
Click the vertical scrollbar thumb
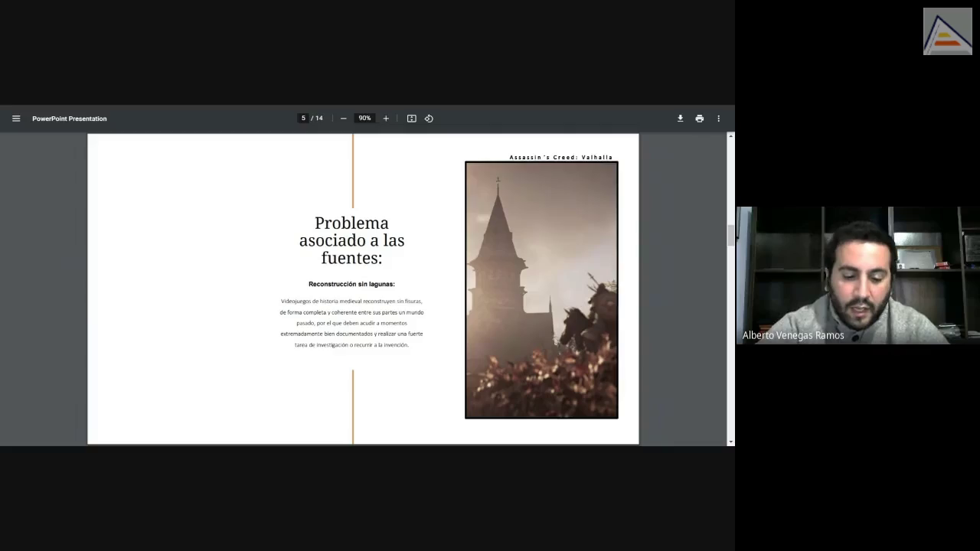[730, 235]
